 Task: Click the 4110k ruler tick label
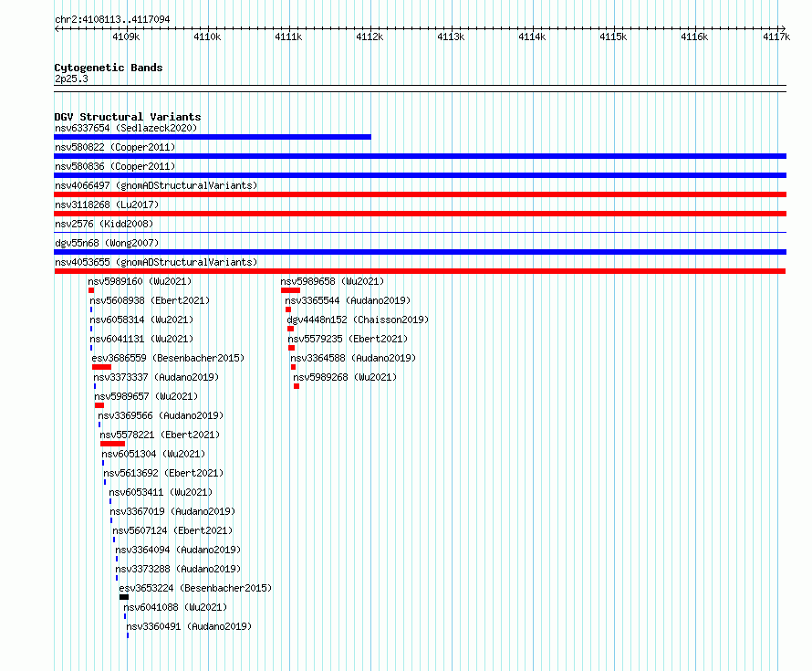(207, 37)
